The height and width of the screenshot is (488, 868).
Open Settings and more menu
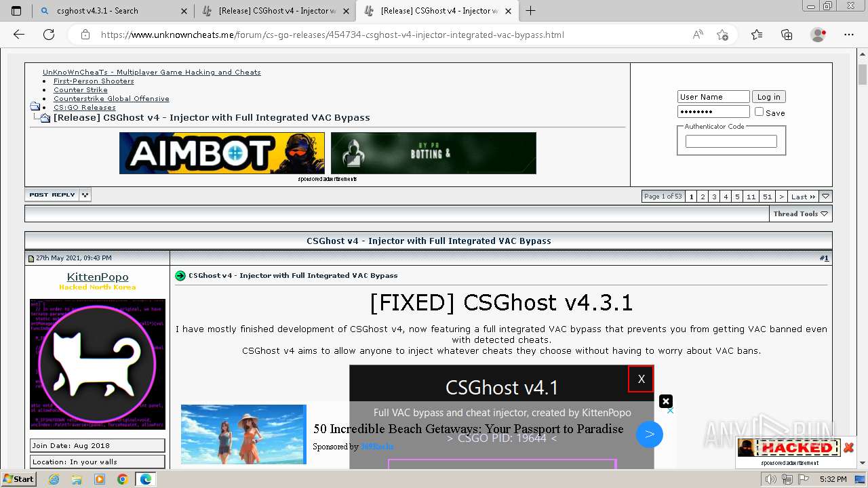click(x=848, y=35)
